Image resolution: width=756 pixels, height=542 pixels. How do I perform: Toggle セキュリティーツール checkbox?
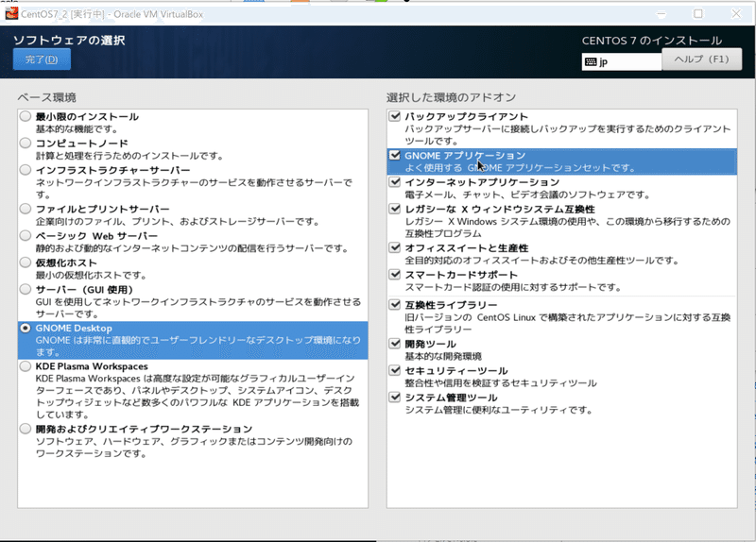pyautogui.click(x=395, y=370)
